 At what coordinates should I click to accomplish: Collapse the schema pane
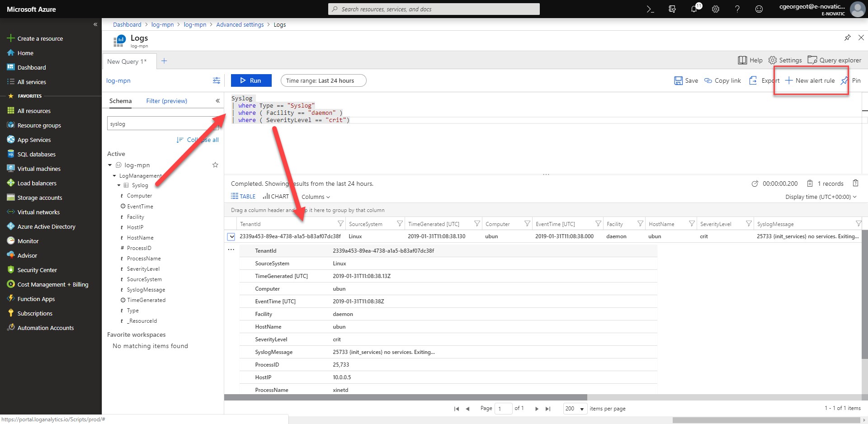tap(217, 101)
